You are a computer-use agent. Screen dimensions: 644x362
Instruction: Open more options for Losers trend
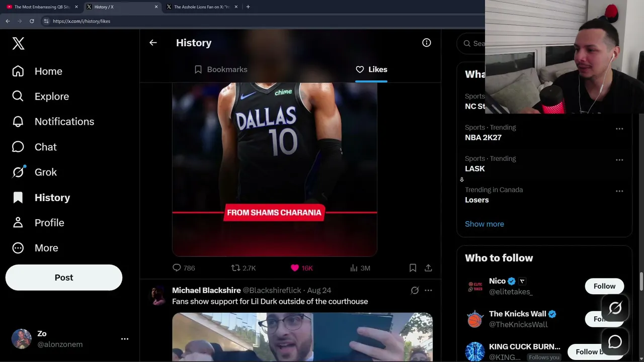(619, 191)
